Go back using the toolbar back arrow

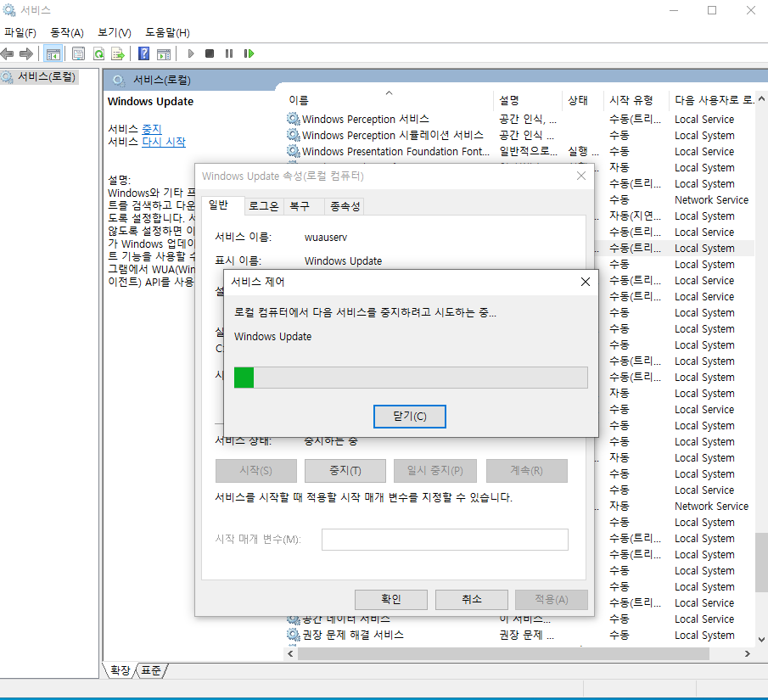(8, 53)
